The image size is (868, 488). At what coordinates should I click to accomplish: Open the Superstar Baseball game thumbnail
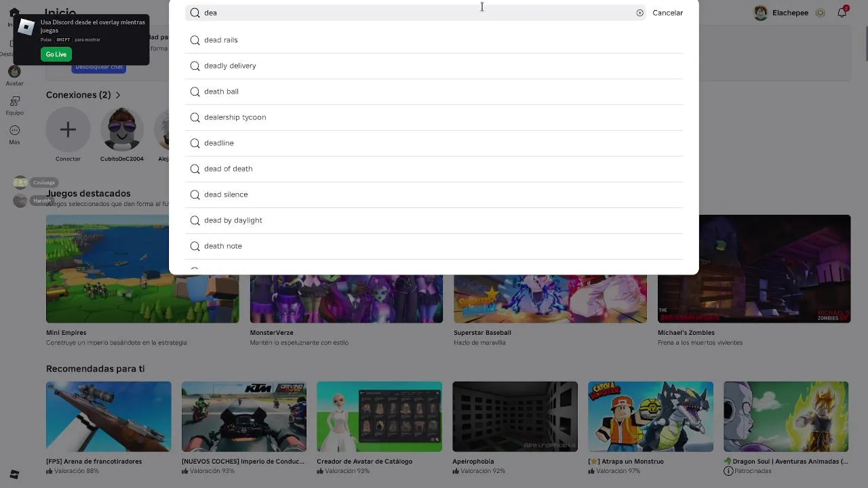click(x=550, y=298)
